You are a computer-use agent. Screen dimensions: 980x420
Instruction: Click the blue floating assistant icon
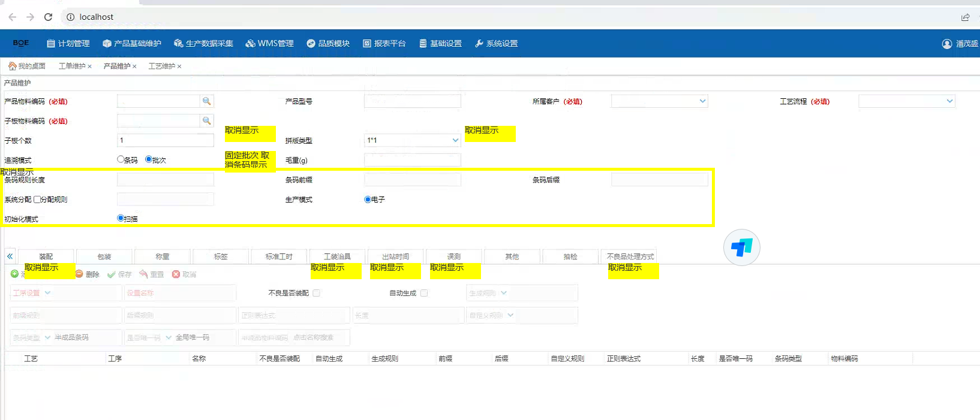741,247
